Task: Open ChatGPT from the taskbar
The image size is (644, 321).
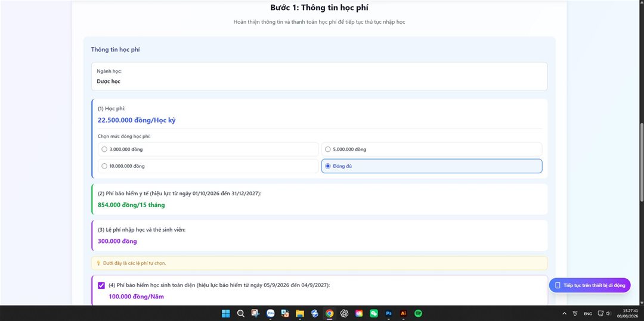Action: (344, 314)
